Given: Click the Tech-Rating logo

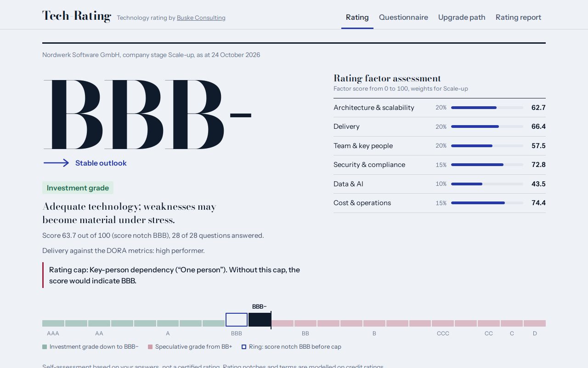Looking at the screenshot, I should click(x=77, y=17).
